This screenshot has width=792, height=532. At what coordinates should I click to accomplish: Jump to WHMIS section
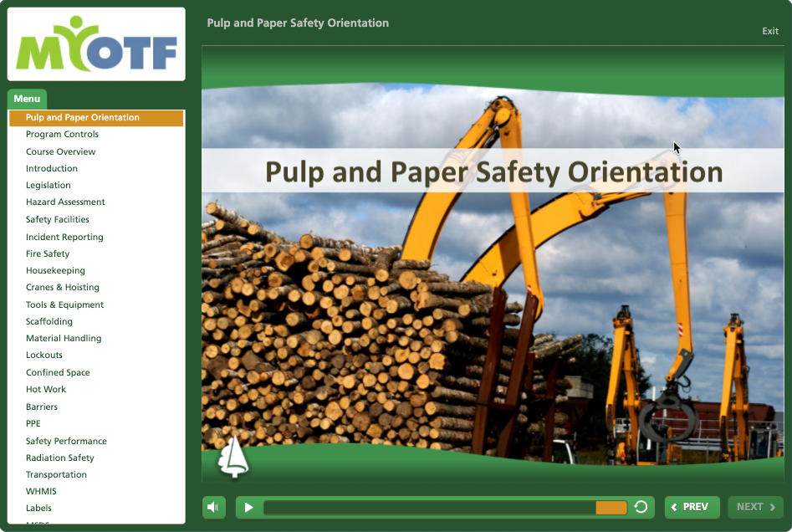(41, 491)
